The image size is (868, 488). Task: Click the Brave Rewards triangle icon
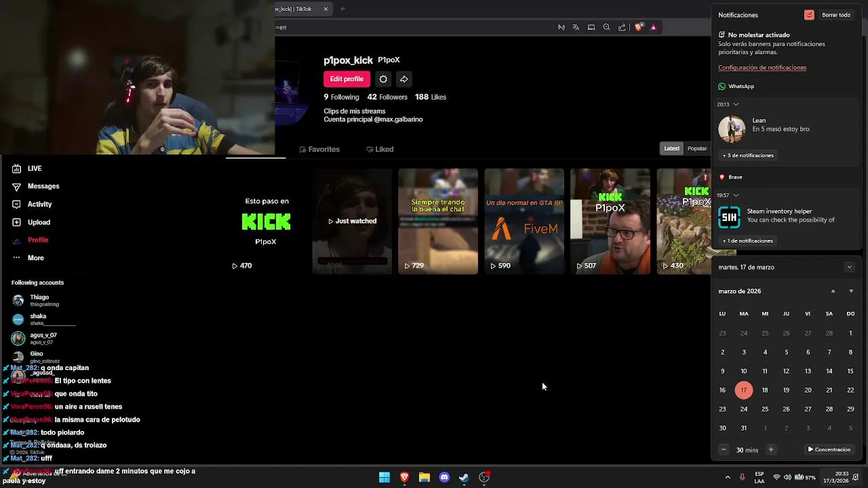653,27
